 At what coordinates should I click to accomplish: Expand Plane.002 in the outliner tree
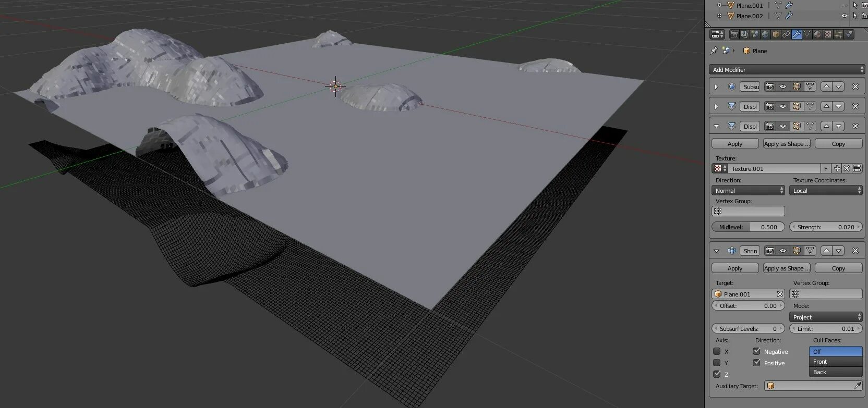tap(720, 16)
